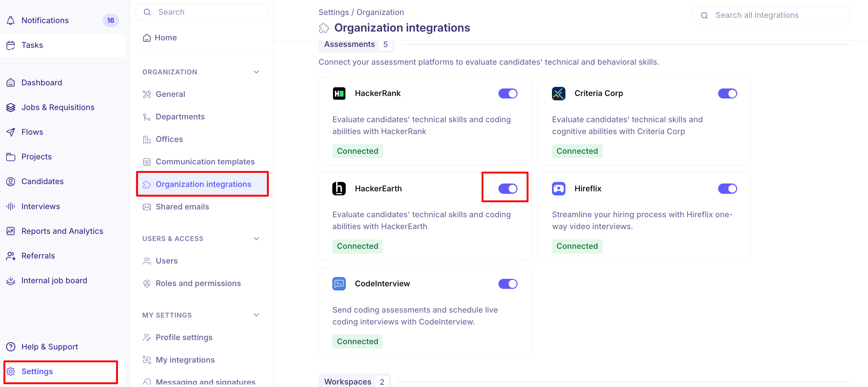Toggle the Hireflix integration off
The width and height of the screenshot is (868, 387).
point(728,189)
